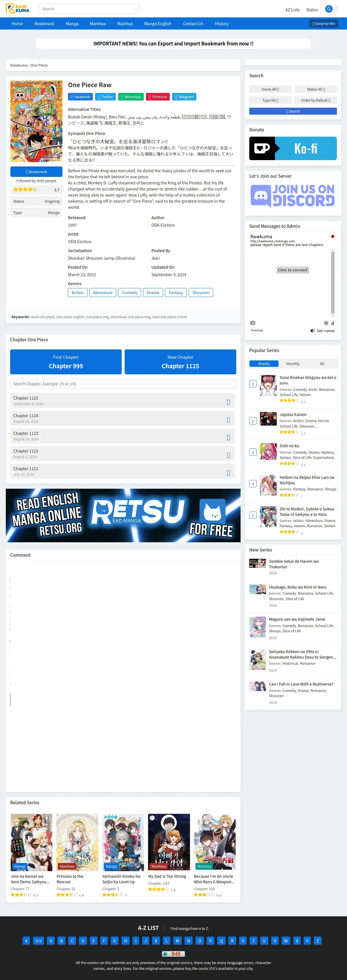
Task: Open the Oshi no Ko thumbnail
Action: click(268, 452)
